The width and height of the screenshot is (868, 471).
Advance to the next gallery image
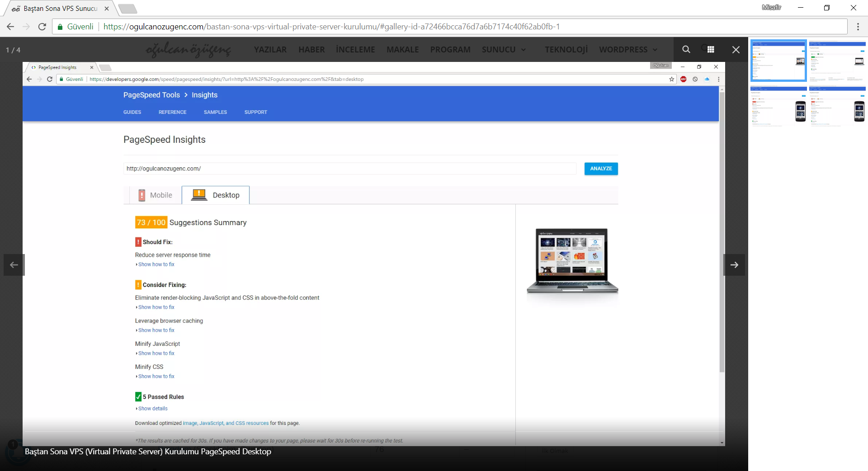(x=734, y=265)
